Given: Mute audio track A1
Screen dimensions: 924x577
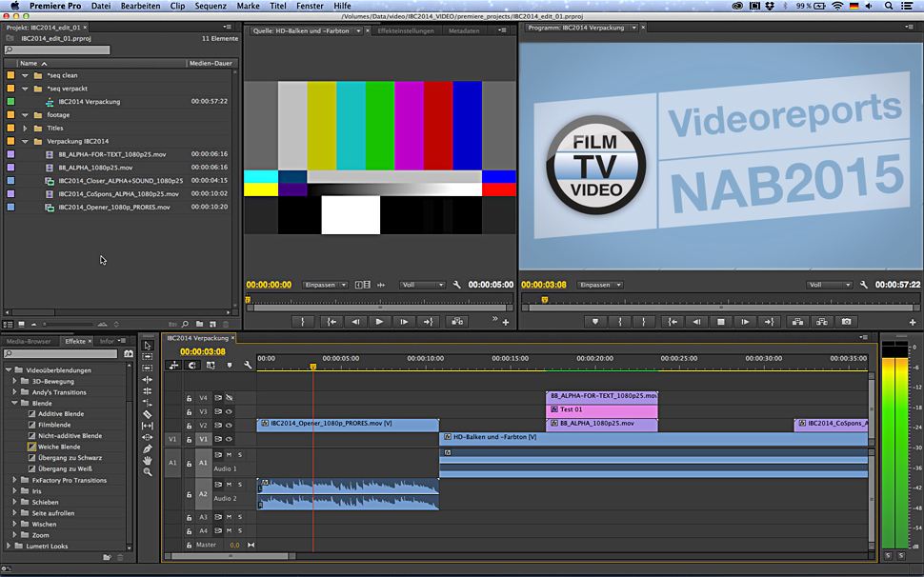Looking at the screenshot, I should (x=229, y=455).
